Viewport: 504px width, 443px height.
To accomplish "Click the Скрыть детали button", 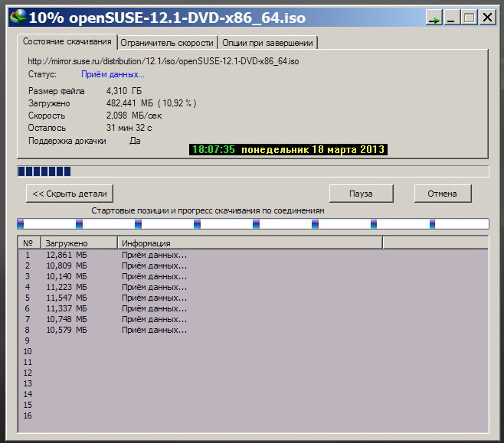I will 70,194.
